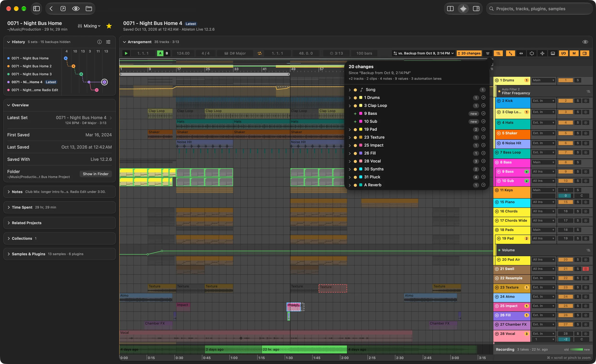Click the bottom panel layout icon
Viewport: 596px width, 364px height.
point(553,53)
